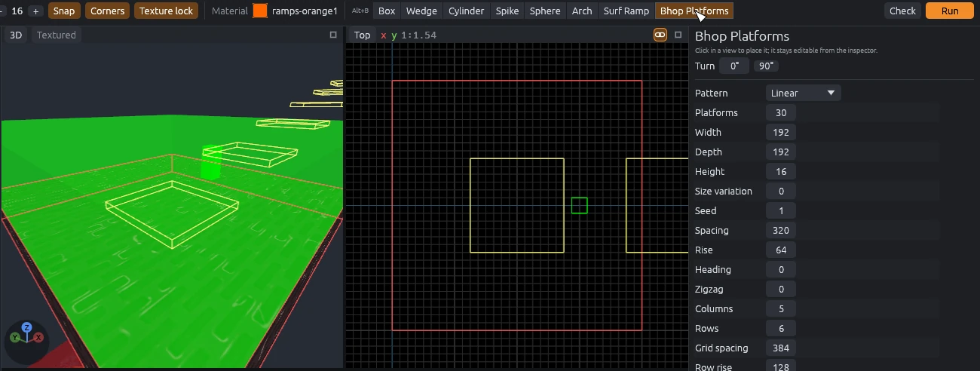
Task: Click the Columns value field 5
Action: [x=781, y=308]
